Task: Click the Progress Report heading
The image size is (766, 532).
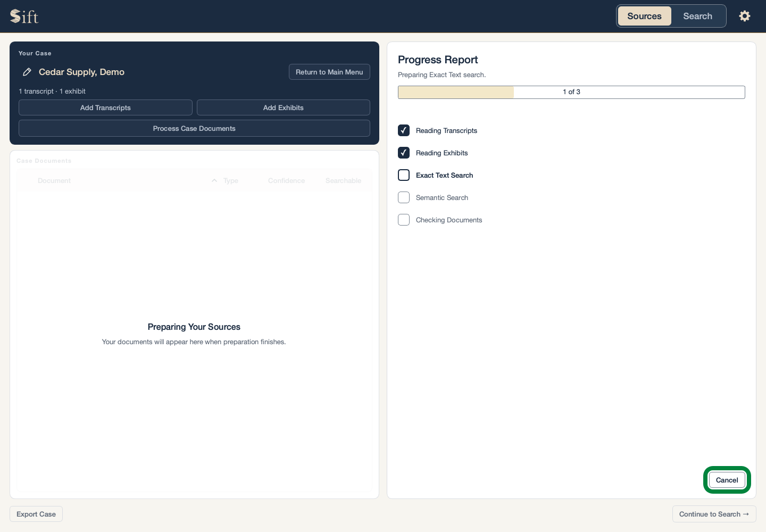Action: pos(438,60)
